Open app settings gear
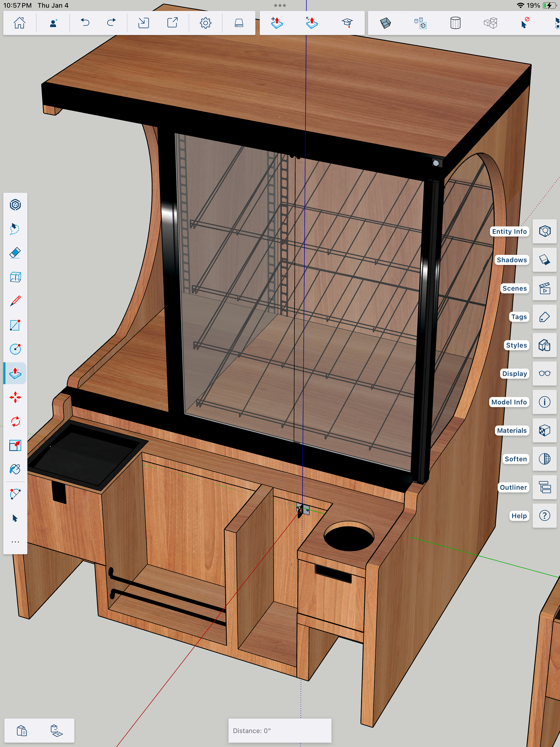Image resolution: width=560 pixels, height=747 pixels. [x=205, y=23]
